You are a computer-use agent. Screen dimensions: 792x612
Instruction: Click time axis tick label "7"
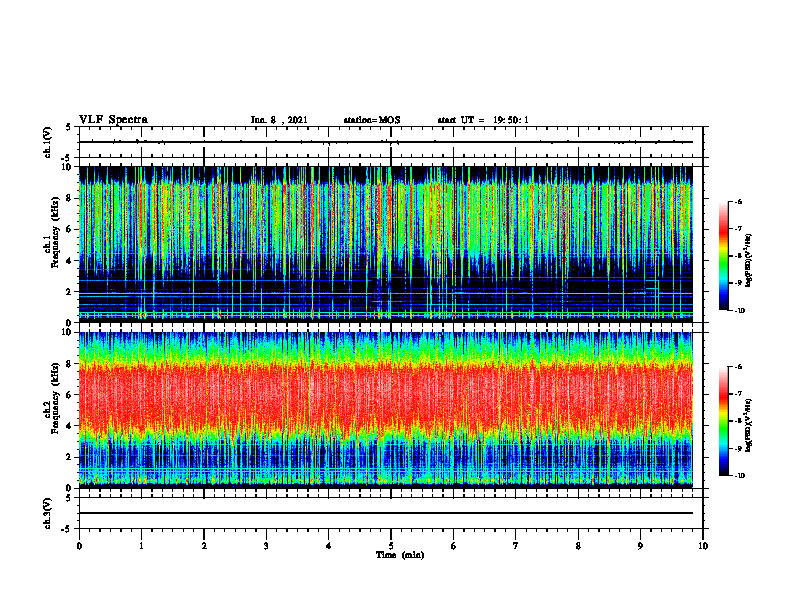(516, 546)
